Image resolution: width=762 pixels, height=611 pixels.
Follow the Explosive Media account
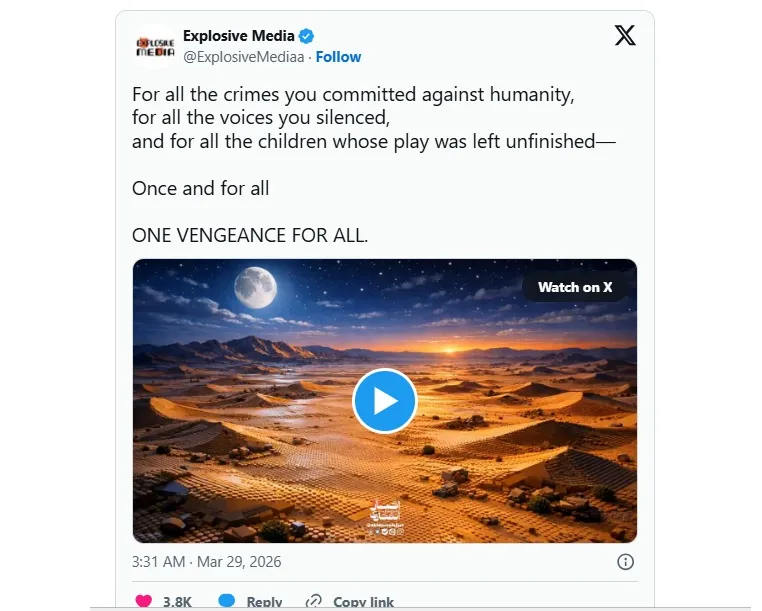click(338, 57)
